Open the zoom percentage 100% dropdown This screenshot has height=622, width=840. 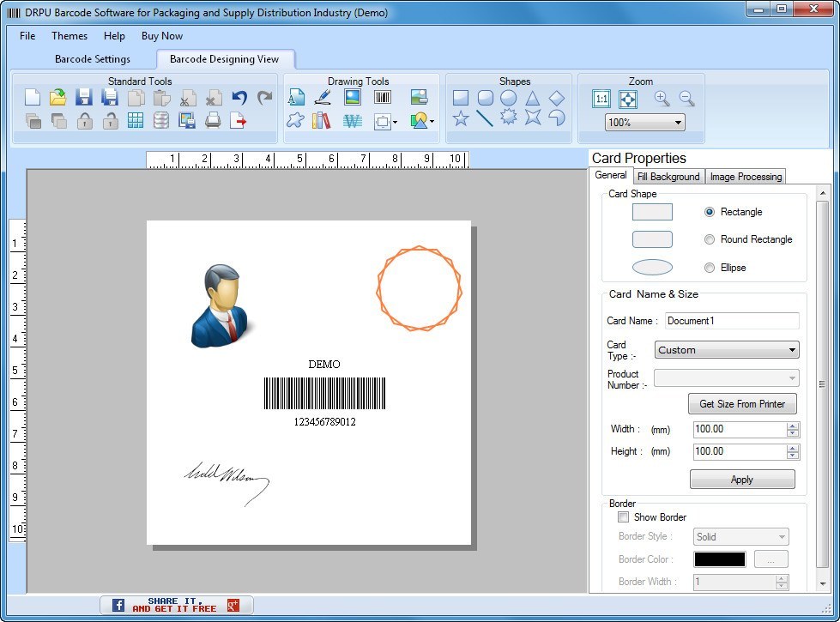pos(645,122)
